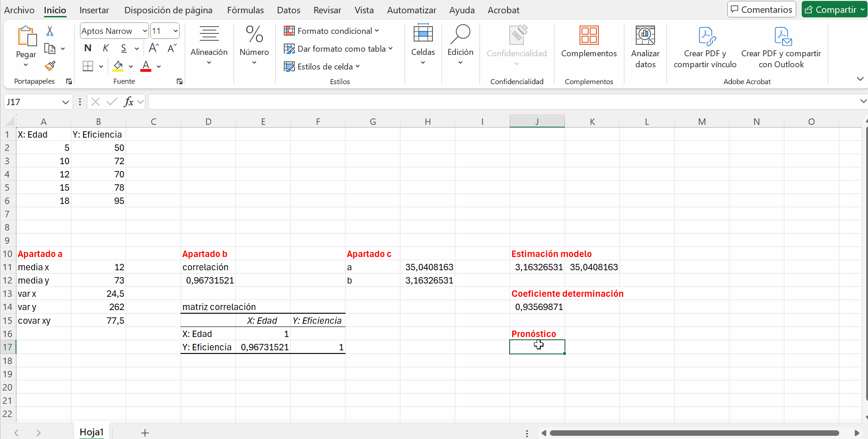Image resolution: width=868 pixels, height=439 pixels.
Task: Click the Copy icon in Portapapeles
Action: (x=50, y=48)
